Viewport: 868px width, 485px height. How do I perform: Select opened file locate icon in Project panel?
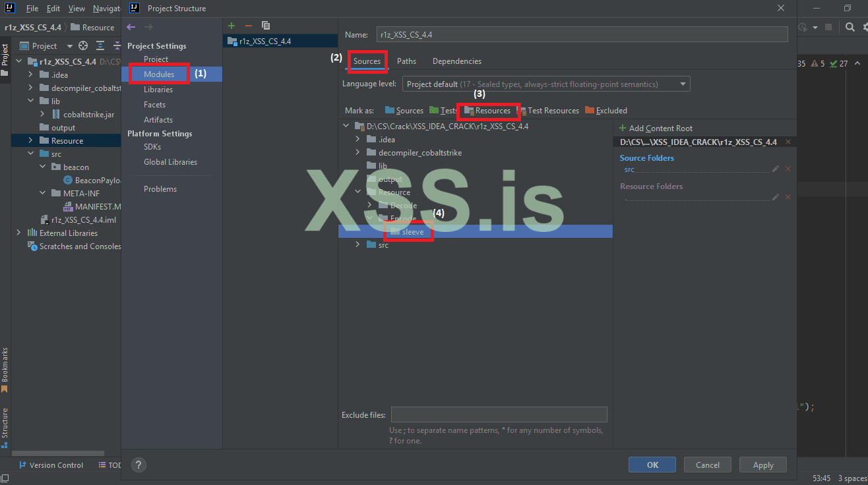click(x=83, y=46)
